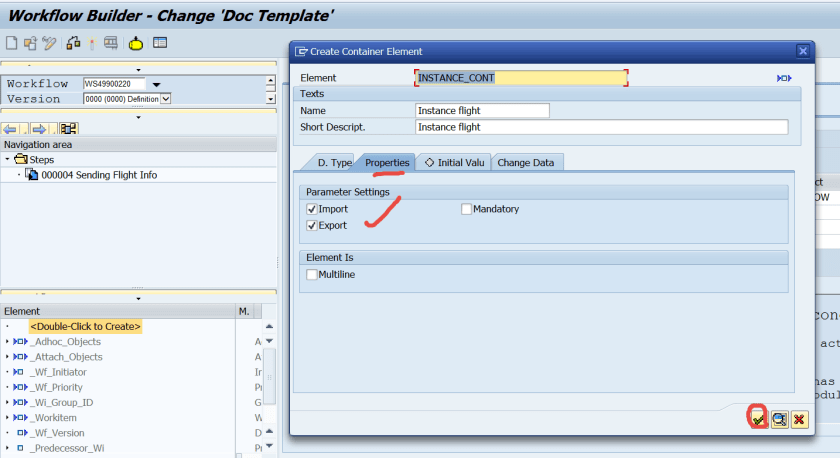Click the Create new workflow page icon
840x458 pixels.
click(11, 43)
